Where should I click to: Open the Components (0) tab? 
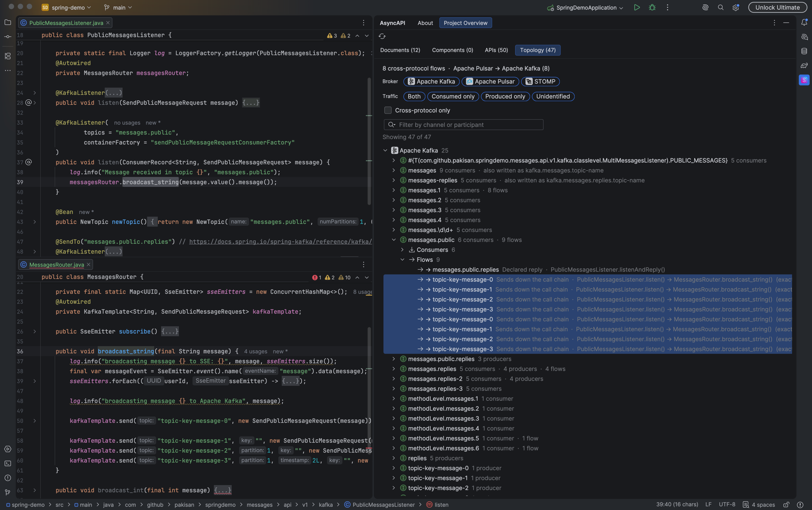pyautogui.click(x=452, y=50)
